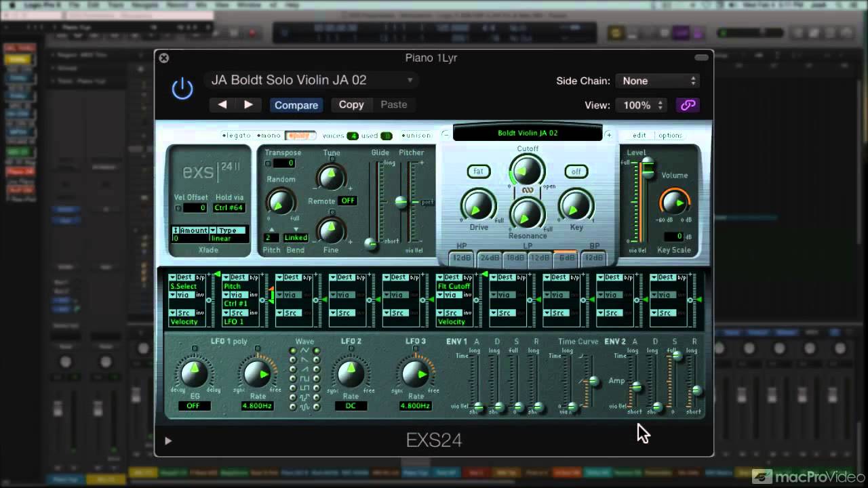Expand extended parameters triangle at plugin bottom
868x488 pixels.
(168, 441)
